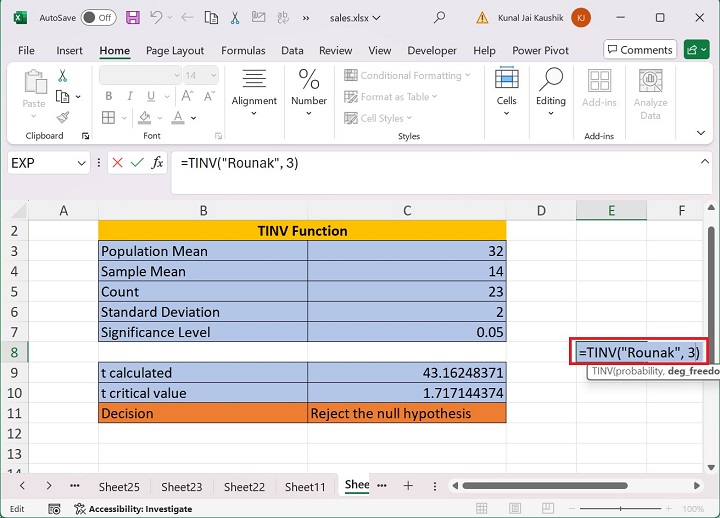Screen dimensions: 720x518
Task: Add a new sheet with plus button
Action: click(408, 485)
